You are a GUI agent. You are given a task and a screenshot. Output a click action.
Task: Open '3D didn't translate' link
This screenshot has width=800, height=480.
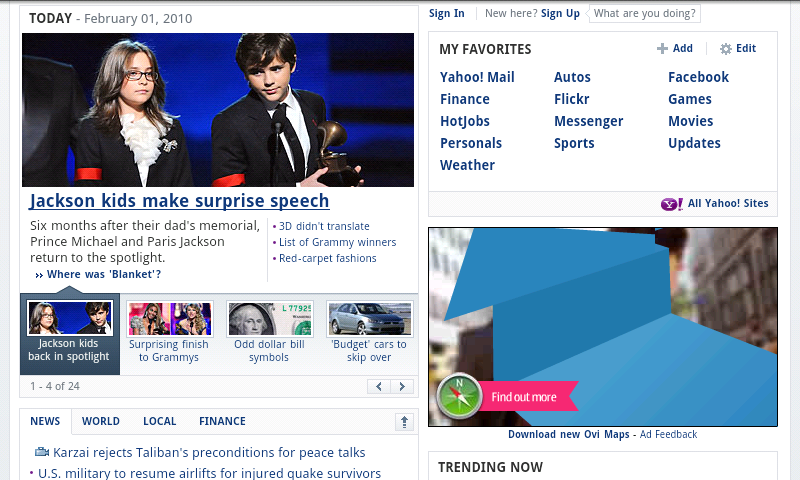click(x=324, y=226)
